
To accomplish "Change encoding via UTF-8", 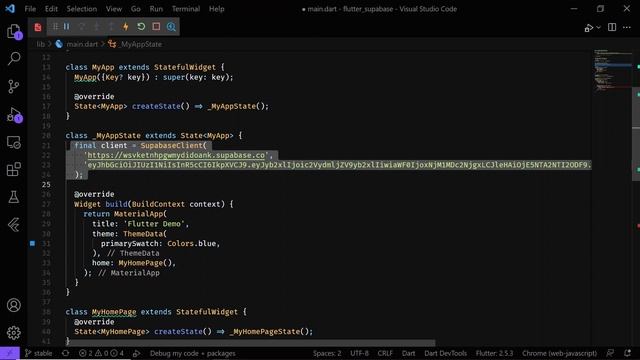I will [359, 353].
